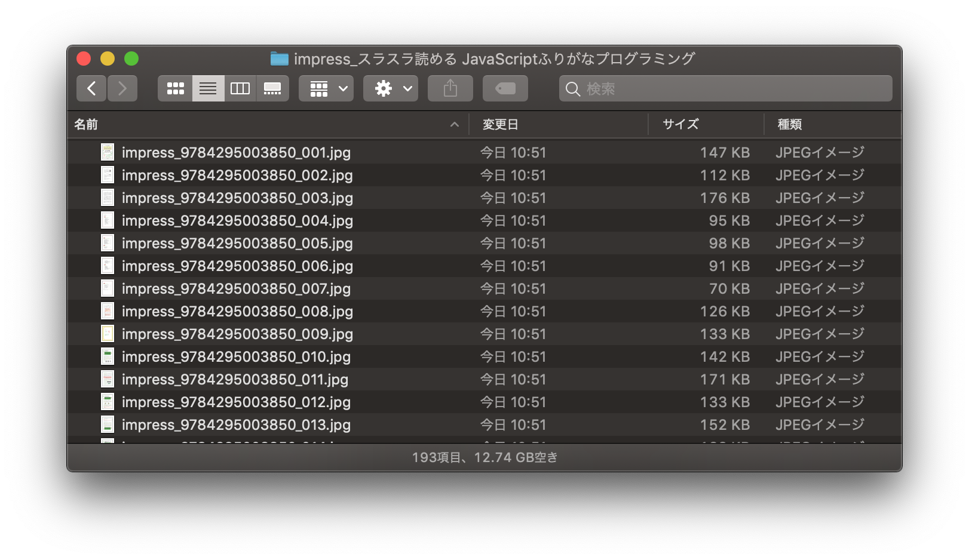The image size is (969, 560).
Task: Select file name impress_9784295003850_010.jpg
Action: pos(236,357)
